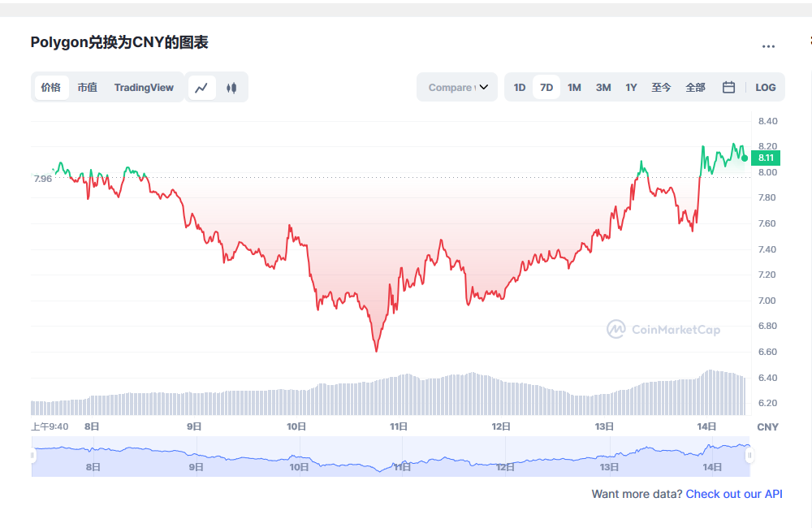Viewport: 812px width, 528px height.
Task: Click the green 8.11 price marker
Action: (x=764, y=158)
